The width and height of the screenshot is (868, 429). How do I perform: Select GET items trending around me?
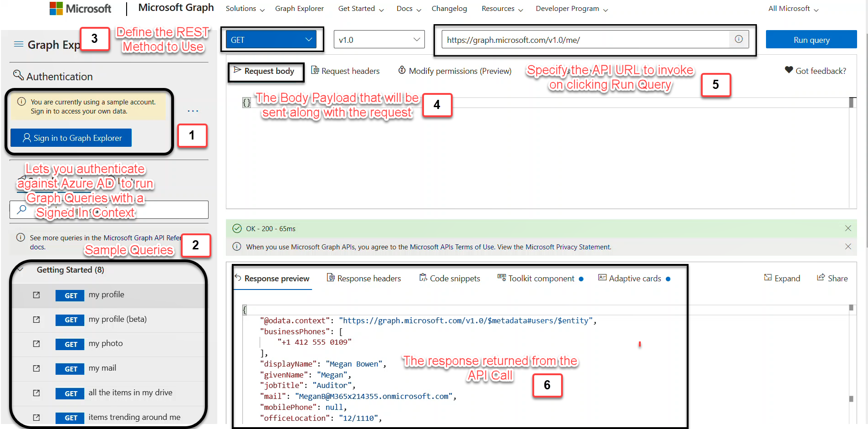click(108, 418)
